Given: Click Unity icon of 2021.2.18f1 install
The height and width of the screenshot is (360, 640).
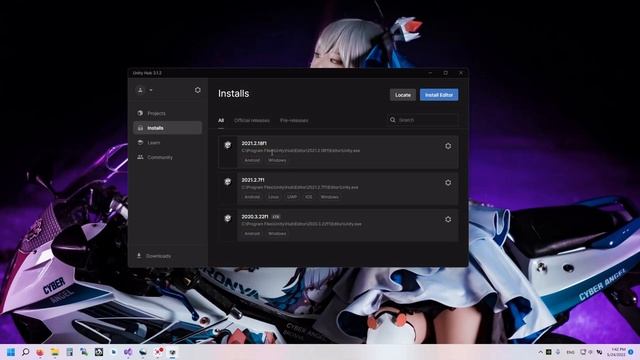Looking at the screenshot, I should pos(228,145).
